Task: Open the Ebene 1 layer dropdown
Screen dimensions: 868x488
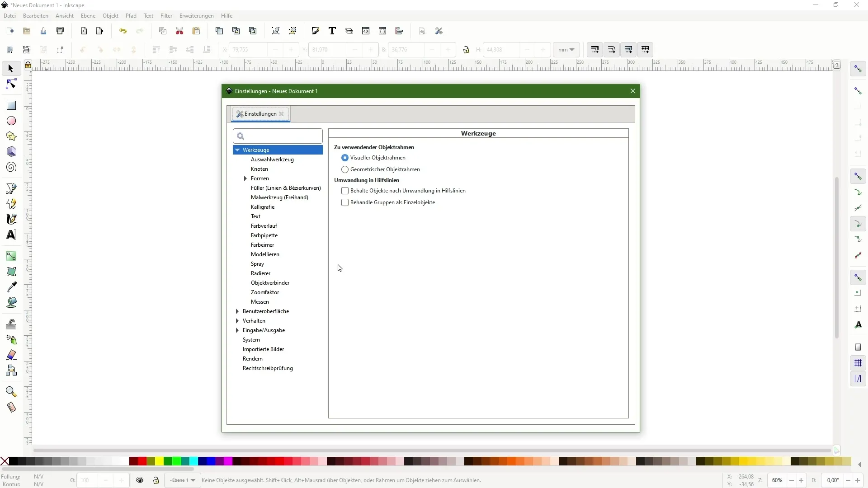Action: tap(183, 480)
